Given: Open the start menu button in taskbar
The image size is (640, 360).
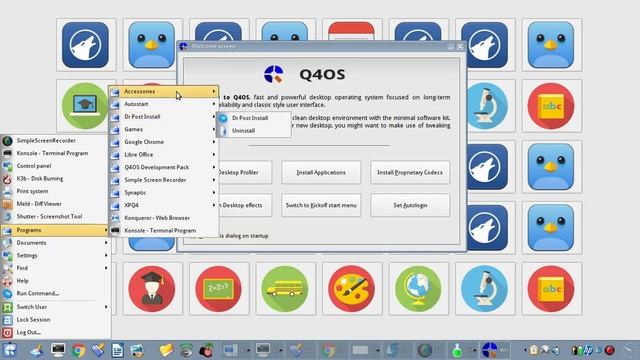Looking at the screenshot, I should [x=9, y=350].
